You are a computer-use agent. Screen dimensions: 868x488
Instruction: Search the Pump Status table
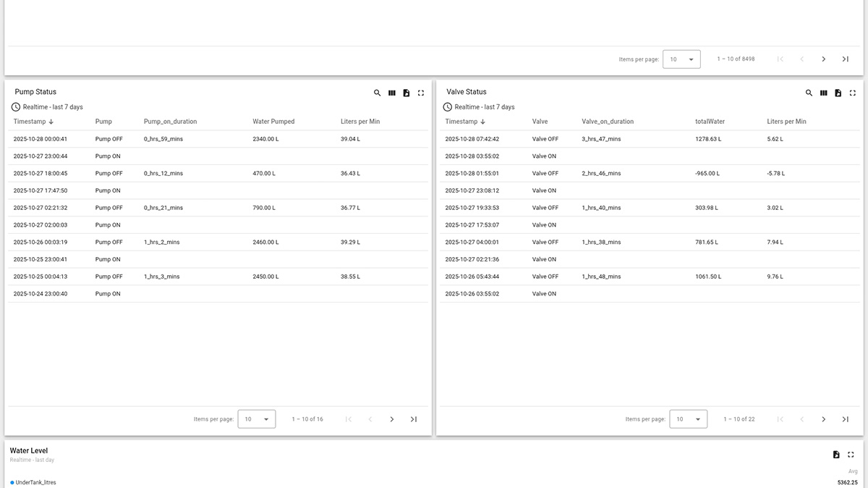[x=377, y=93]
